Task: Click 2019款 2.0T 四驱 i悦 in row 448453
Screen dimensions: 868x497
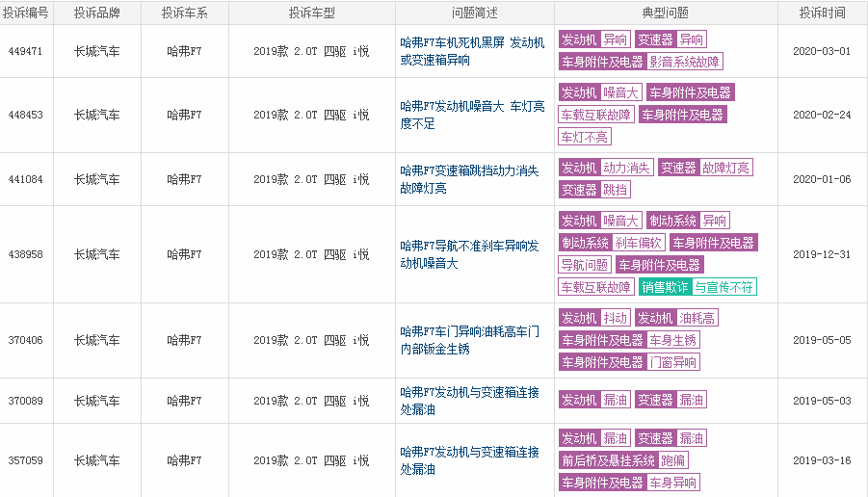Action: point(312,116)
